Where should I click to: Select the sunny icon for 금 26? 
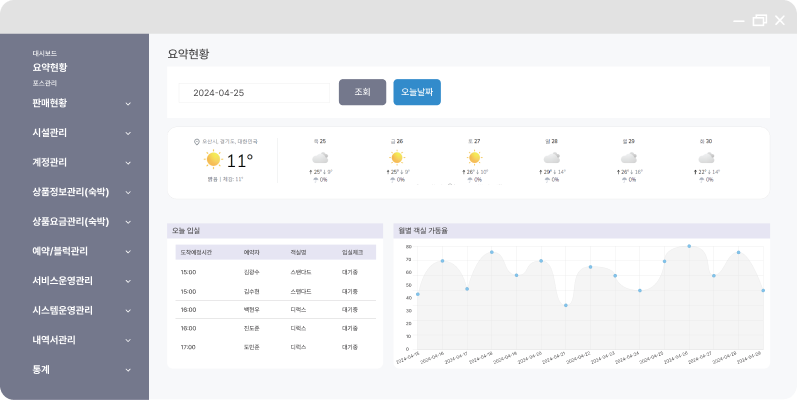(397, 157)
